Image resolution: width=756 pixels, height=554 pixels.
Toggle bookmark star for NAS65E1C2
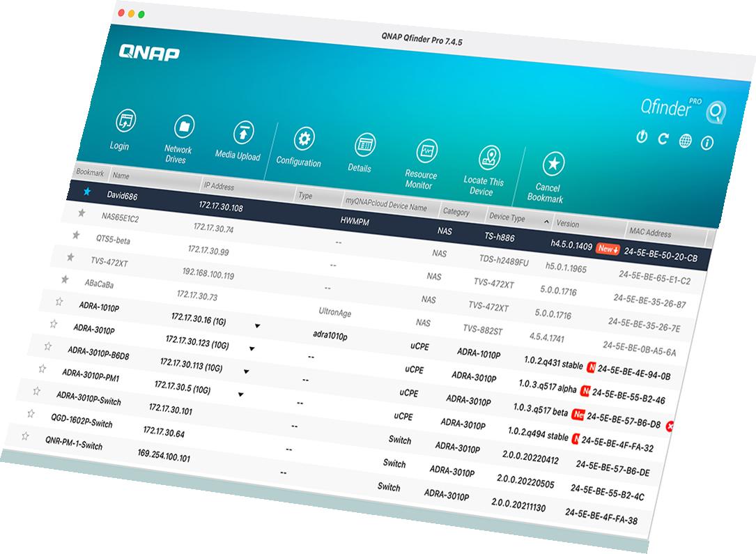pos(82,213)
